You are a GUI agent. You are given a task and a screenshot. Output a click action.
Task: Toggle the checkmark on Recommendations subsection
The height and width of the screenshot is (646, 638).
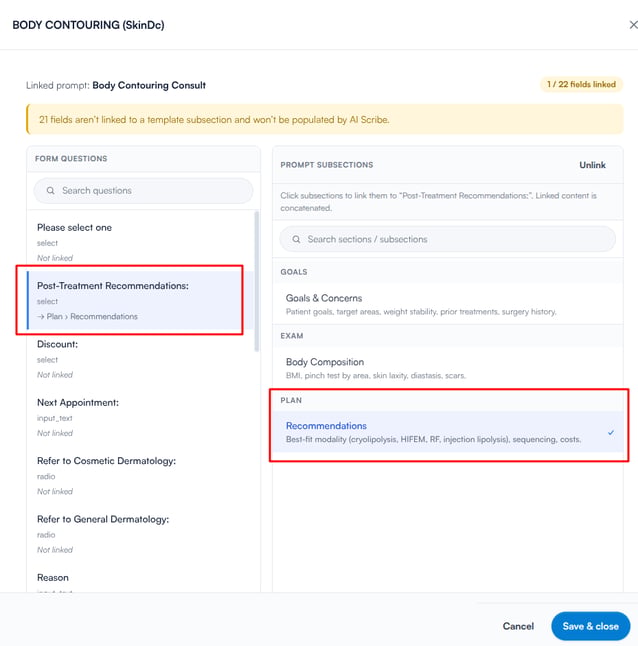[611, 433]
